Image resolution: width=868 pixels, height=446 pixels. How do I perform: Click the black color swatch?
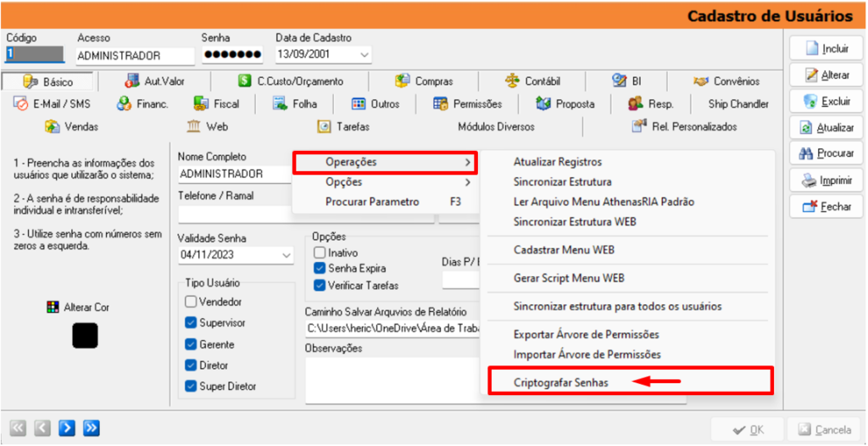(85, 336)
